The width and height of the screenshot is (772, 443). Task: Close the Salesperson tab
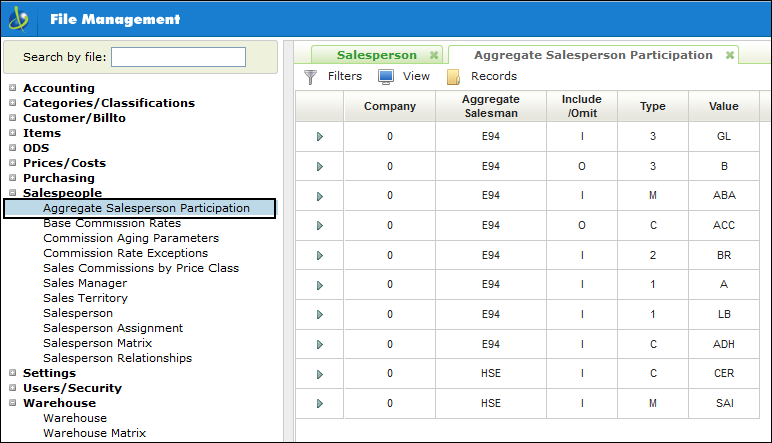[433, 56]
